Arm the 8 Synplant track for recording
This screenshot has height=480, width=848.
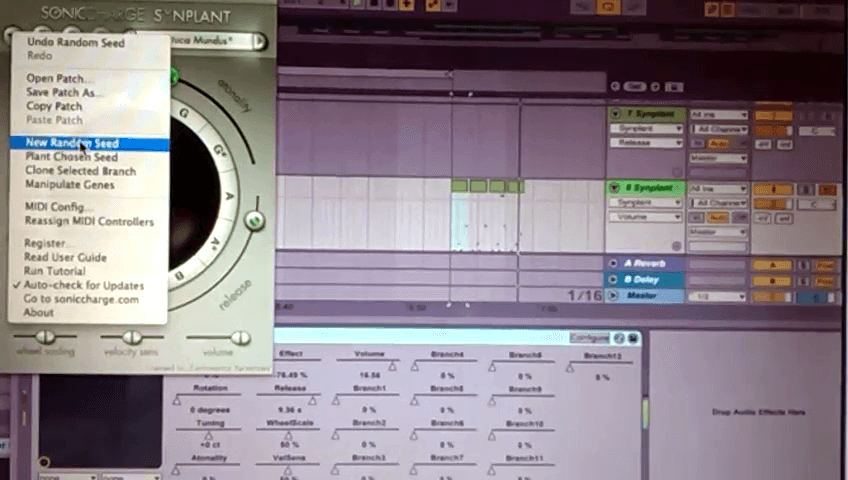click(x=827, y=189)
